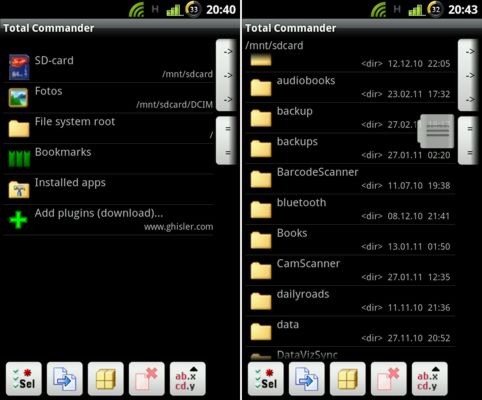
Task: Open File system root
Action: pyautogui.click(x=108, y=128)
